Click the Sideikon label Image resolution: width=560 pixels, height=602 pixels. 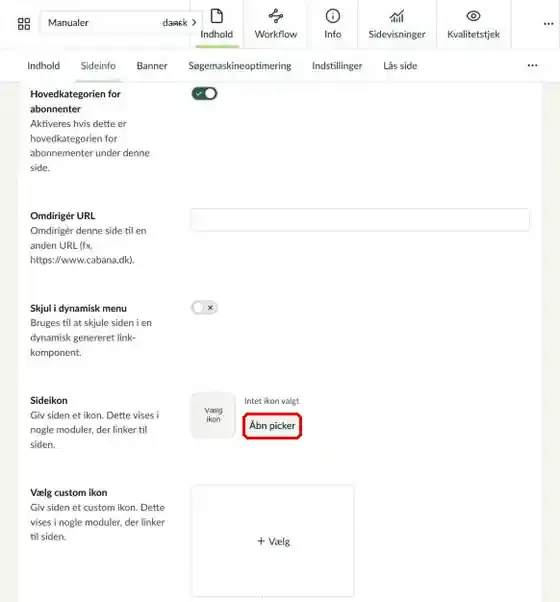49,400
